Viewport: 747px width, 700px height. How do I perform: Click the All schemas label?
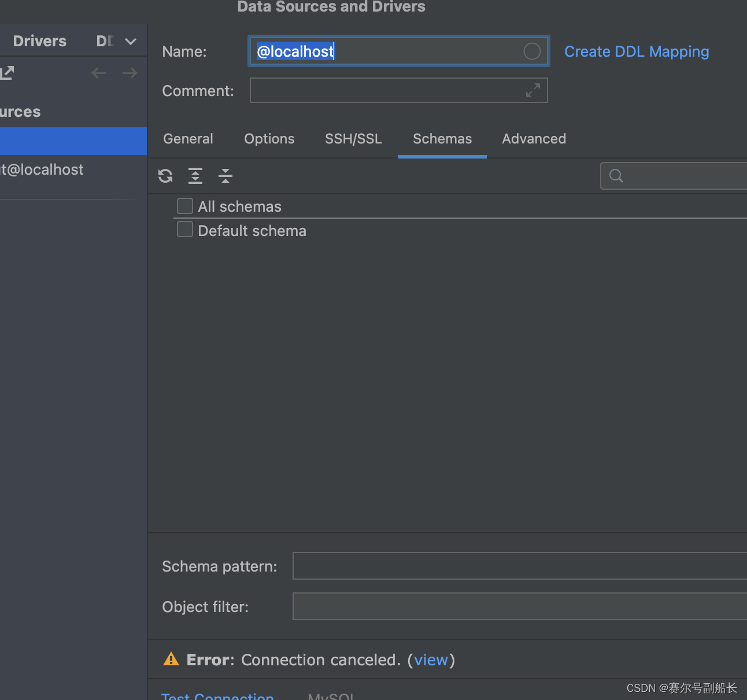(x=240, y=207)
